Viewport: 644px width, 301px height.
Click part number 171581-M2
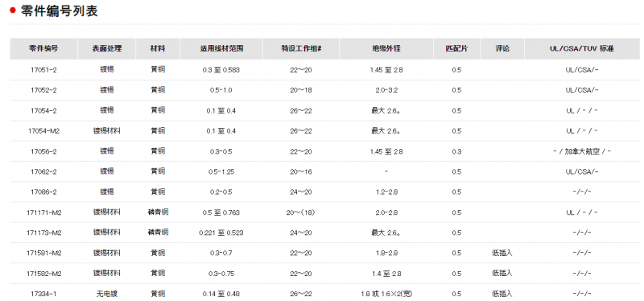tap(43, 254)
